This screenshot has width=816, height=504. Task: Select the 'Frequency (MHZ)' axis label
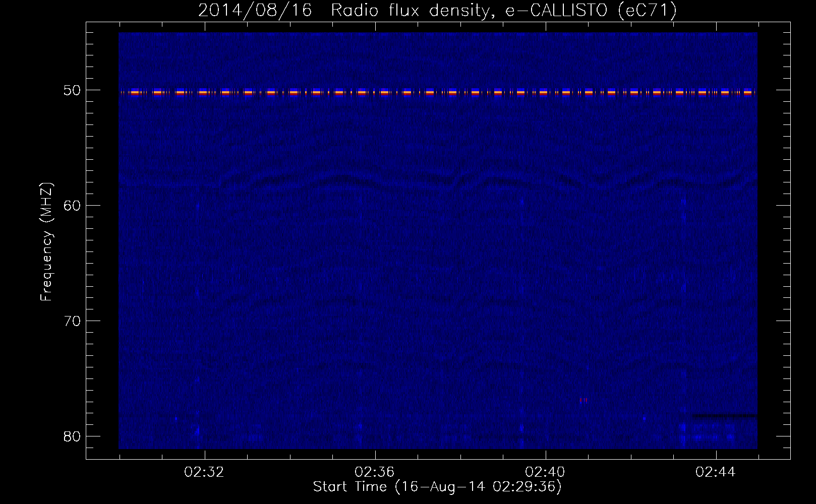46,242
